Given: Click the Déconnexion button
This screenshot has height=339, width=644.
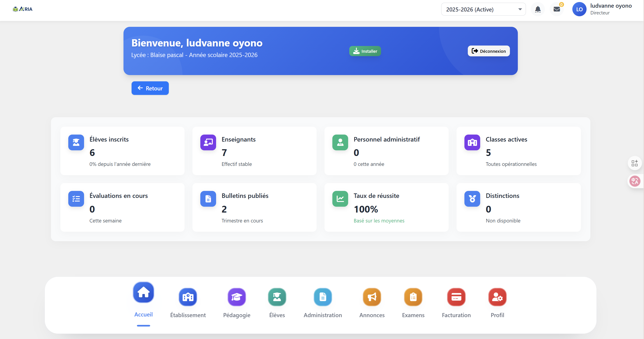Looking at the screenshot, I should (489, 51).
